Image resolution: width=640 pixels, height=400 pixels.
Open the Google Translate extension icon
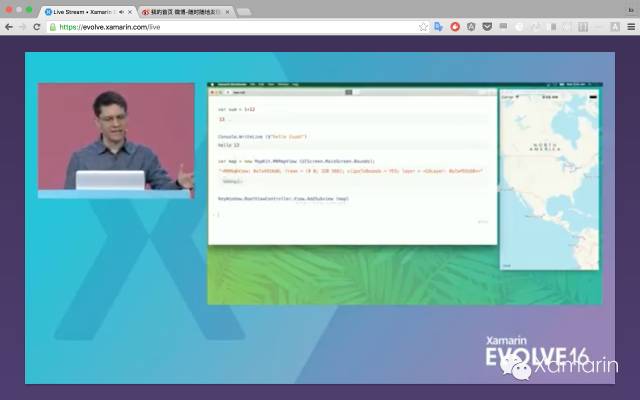(x=439, y=27)
